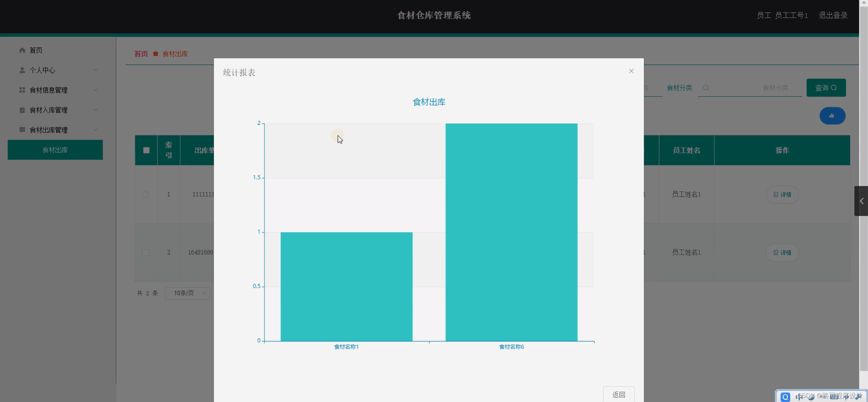
Task: Open the 10条/页 page size dropdown
Action: pyautogui.click(x=187, y=293)
